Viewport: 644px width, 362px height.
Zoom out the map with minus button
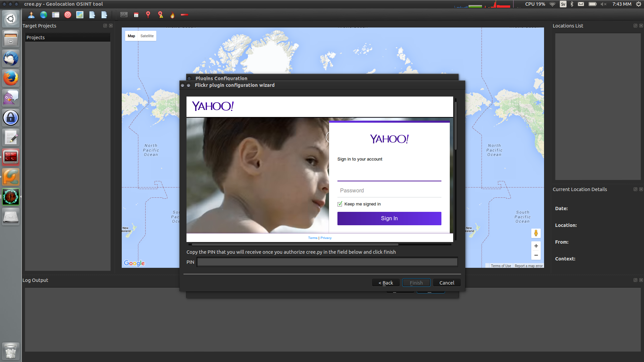tap(536, 255)
